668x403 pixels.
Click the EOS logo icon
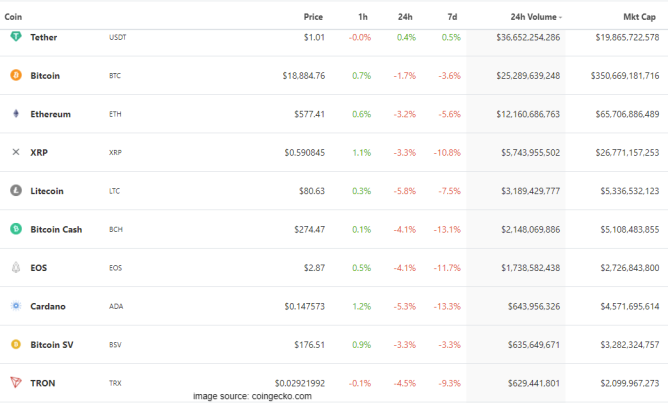coord(16,267)
